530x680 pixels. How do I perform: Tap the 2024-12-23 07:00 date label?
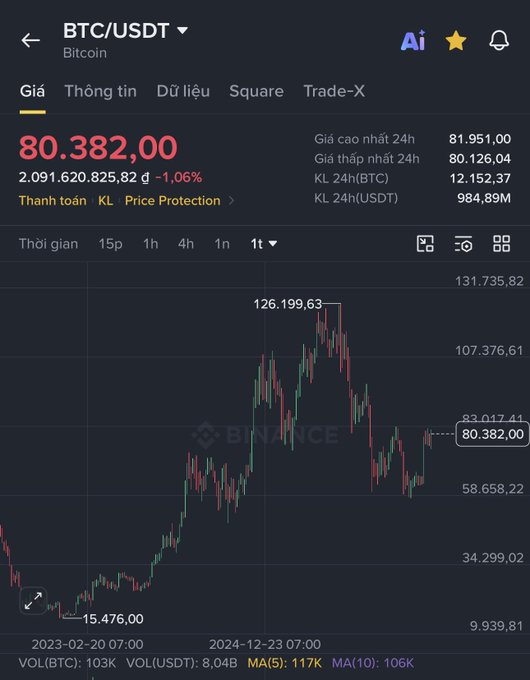265,644
